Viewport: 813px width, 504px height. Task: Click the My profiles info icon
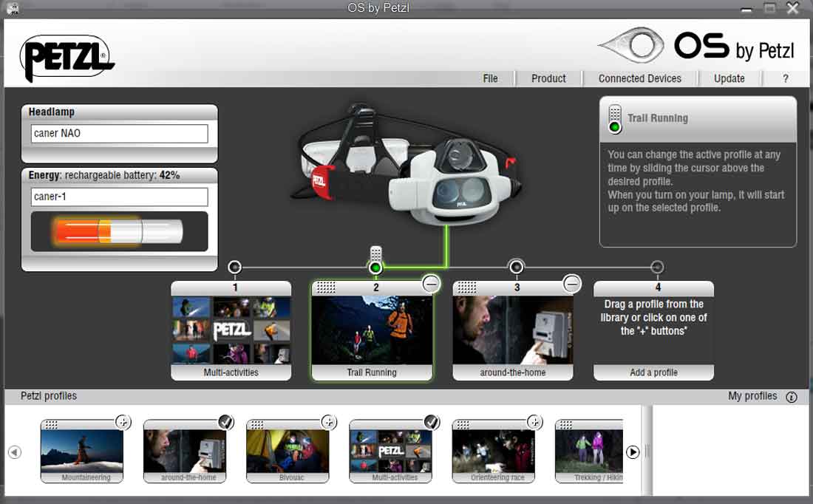pyautogui.click(x=792, y=397)
